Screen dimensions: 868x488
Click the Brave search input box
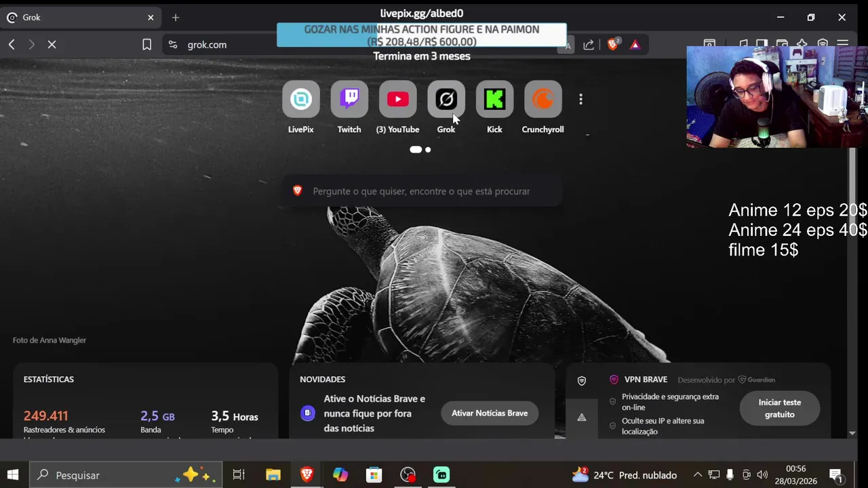point(422,191)
